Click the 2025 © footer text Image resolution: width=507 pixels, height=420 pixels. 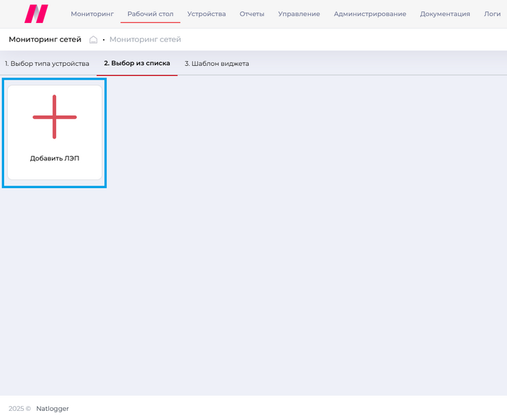tap(20, 409)
